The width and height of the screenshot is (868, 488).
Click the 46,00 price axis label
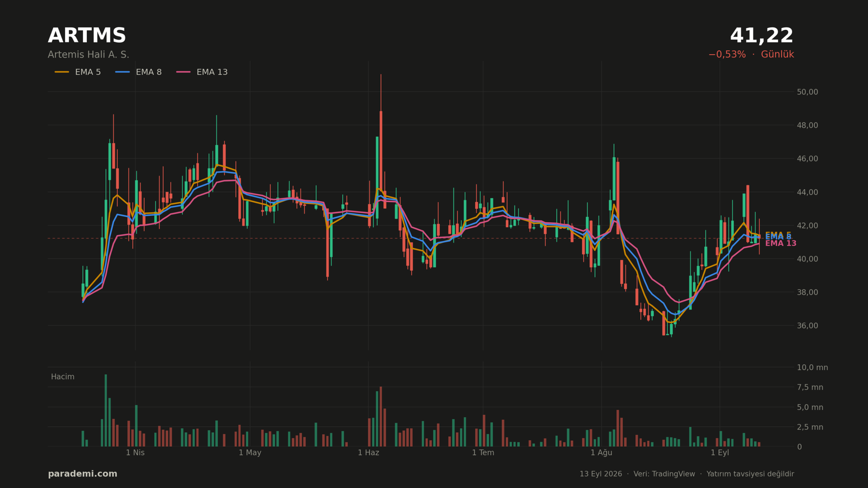point(807,159)
